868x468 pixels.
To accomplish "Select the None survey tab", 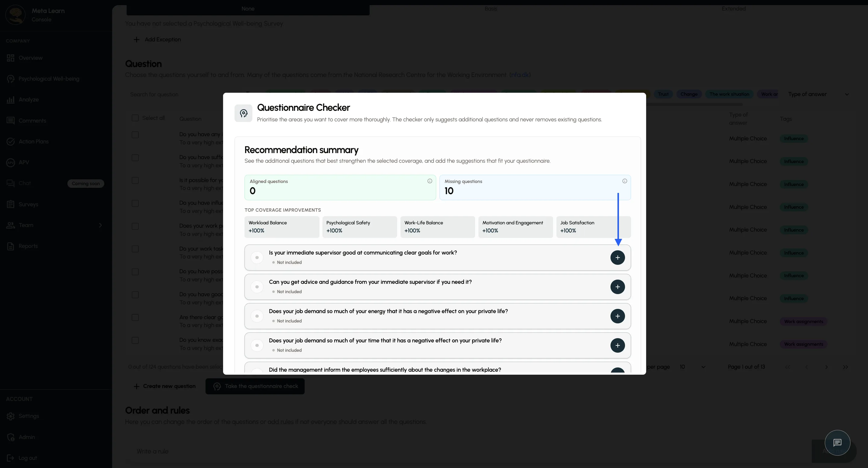I will [x=248, y=9].
